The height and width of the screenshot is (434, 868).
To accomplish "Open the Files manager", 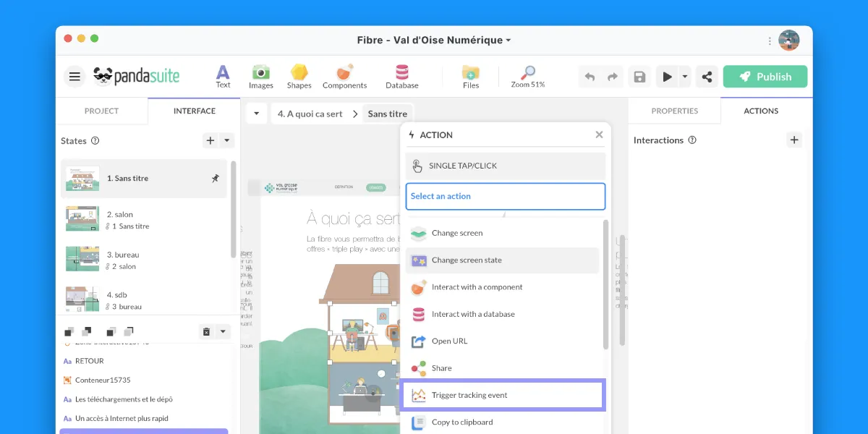I will (x=471, y=76).
